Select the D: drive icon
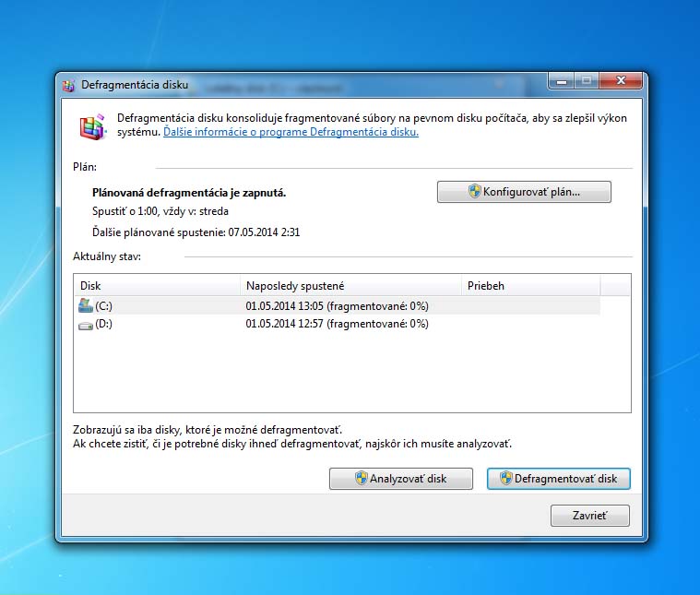700x595 pixels. (x=85, y=325)
